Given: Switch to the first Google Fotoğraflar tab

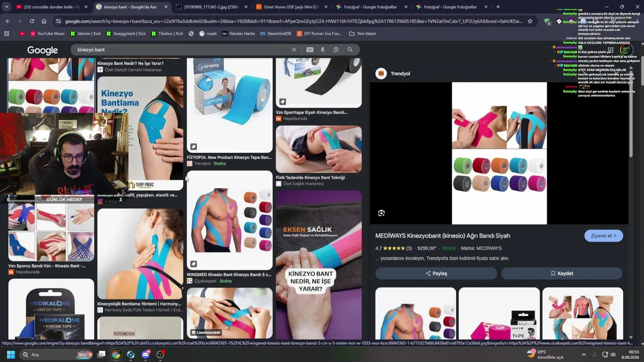Looking at the screenshot, I should click(372, 7).
